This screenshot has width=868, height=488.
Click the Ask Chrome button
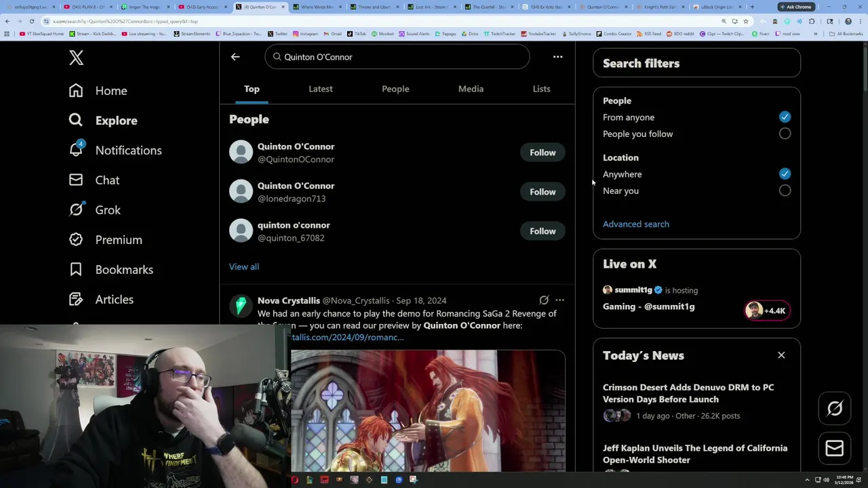pyautogui.click(x=796, y=7)
